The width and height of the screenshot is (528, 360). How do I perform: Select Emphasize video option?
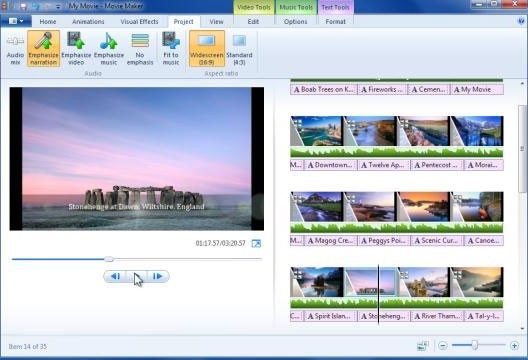(x=76, y=48)
